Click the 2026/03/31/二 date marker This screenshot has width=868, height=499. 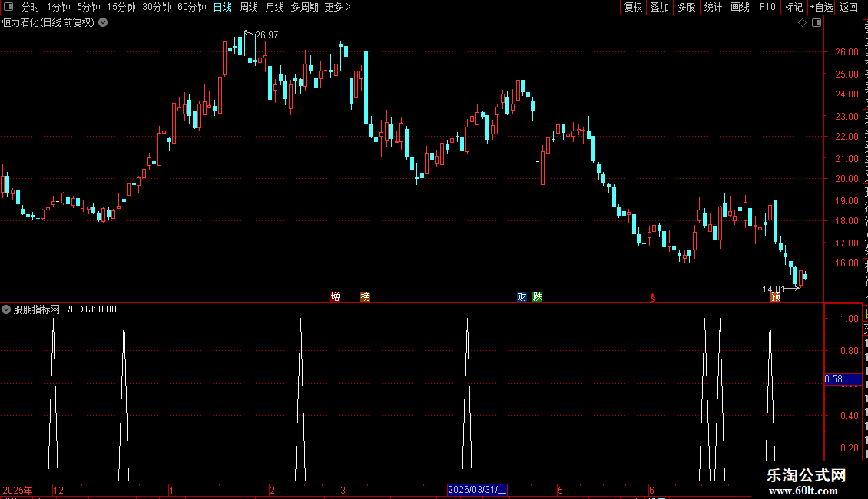click(x=476, y=490)
